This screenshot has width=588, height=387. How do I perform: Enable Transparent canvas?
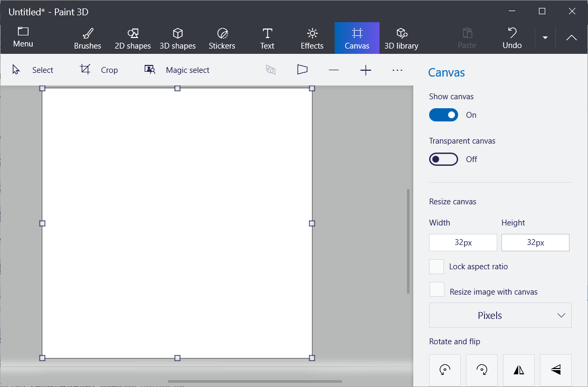[x=443, y=159]
